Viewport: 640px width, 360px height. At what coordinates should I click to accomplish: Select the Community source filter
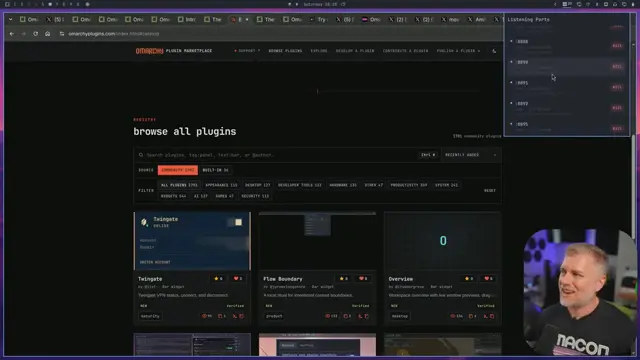pyautogui.click(x=178, y=170)
